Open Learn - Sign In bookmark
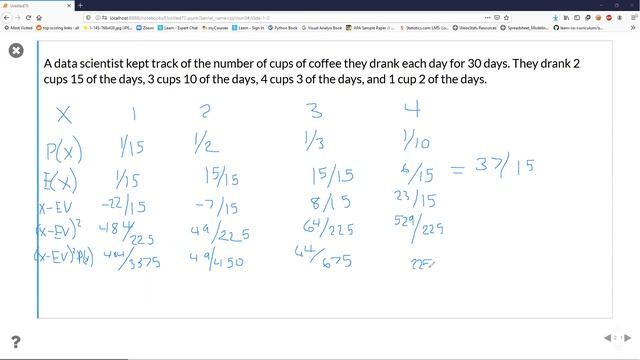Screen dimensions: 640x360 click(x=248, y=28)
